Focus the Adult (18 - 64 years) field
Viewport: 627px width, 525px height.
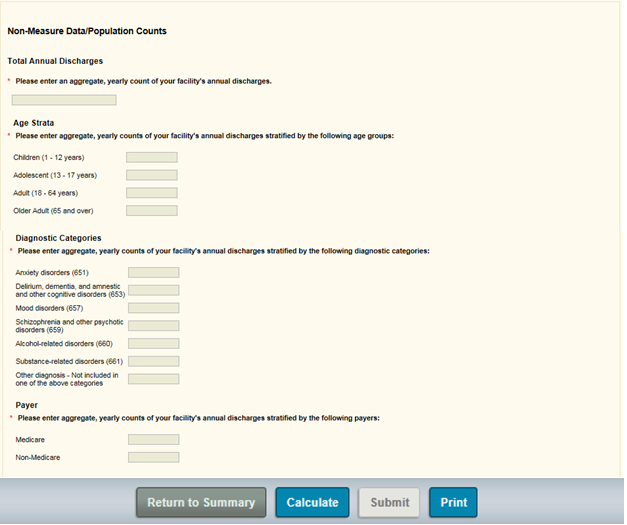[x=152, y=193]
